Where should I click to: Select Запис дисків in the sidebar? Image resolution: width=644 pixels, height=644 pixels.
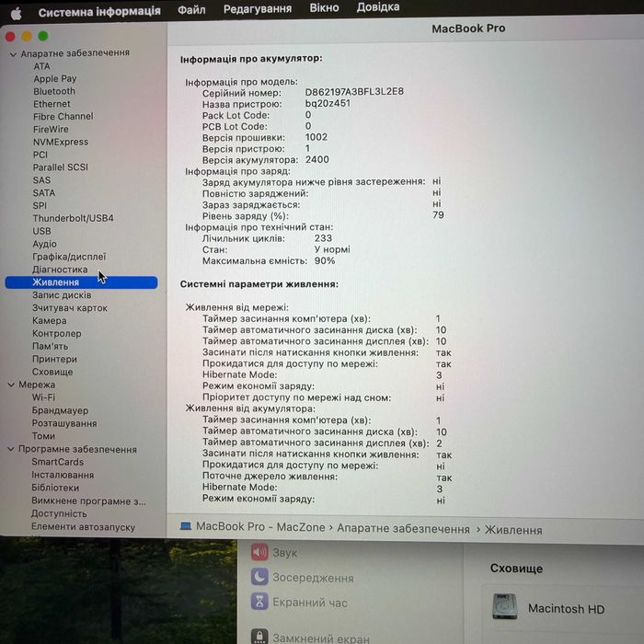(62, 295)
